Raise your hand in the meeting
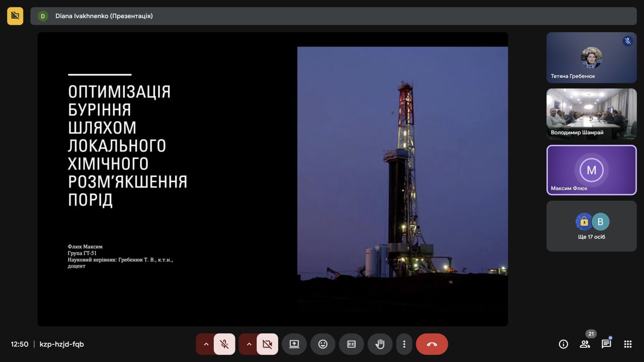 coord(380,344)
